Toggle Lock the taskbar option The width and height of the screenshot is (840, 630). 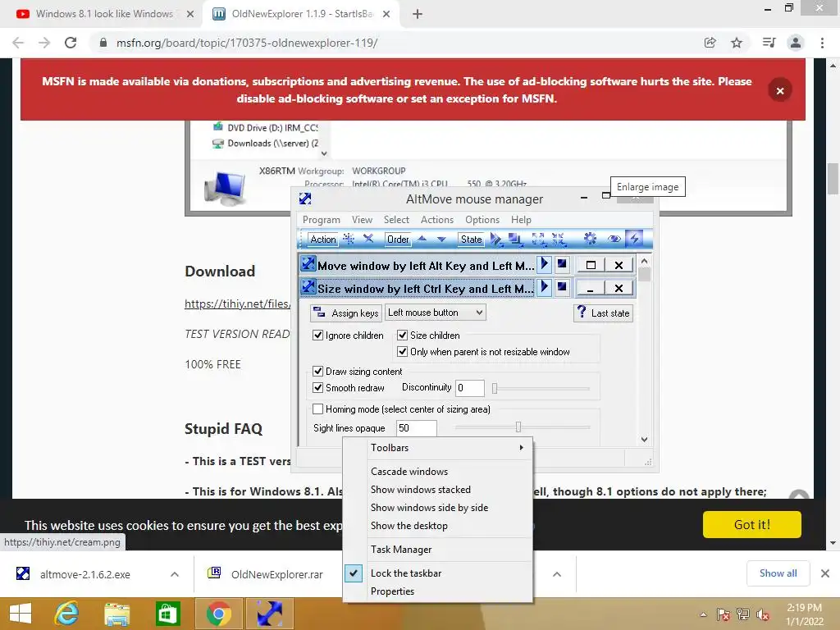pos(438,573)
